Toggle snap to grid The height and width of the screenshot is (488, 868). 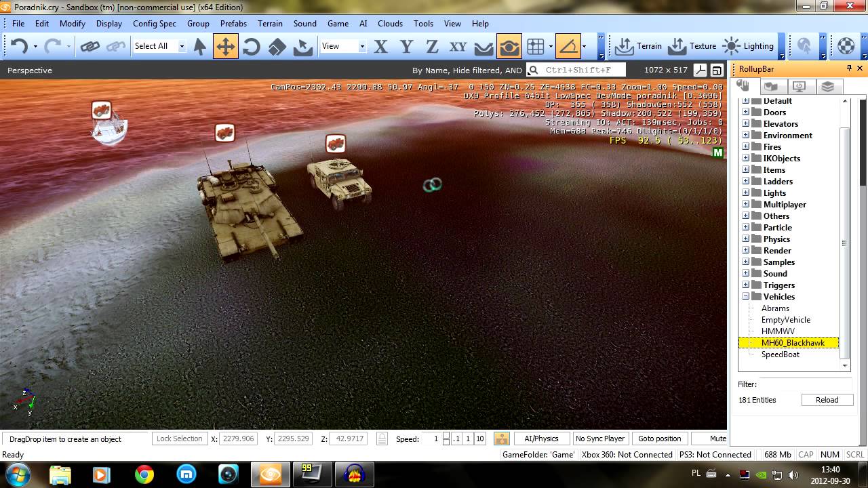pos(535,46)
